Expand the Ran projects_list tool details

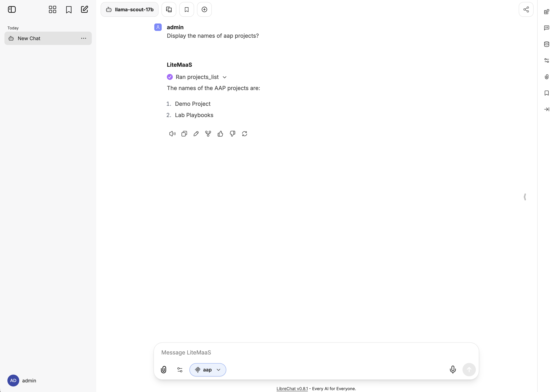tap(225, 77)
